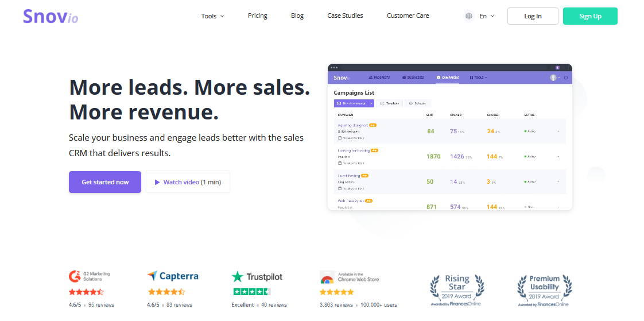Click Get started now button
Image resolution: width=644 pixels, height=321 pixels.
105,181
